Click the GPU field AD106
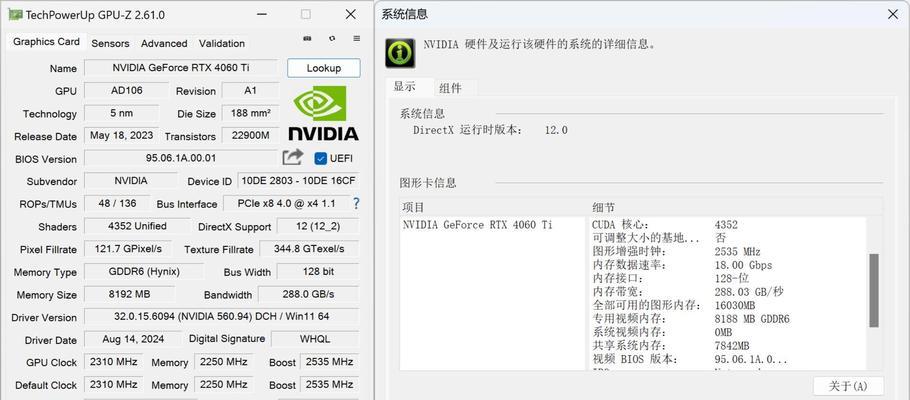The width and height of the screenshot is (910, 400). pyautogui.click(x=127, y=91)
